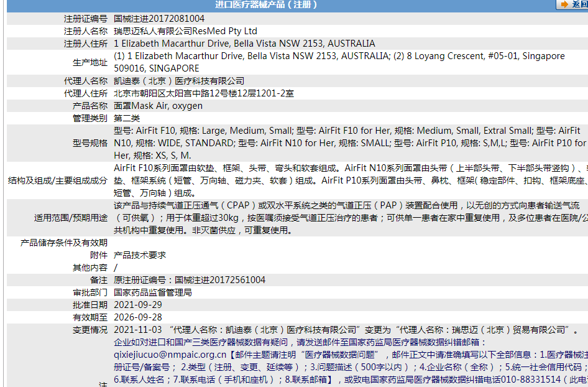Select the change record dated 2021-11-03
Image resolution: width=588 pixels, height=387 pixels.
click(347, 330)
